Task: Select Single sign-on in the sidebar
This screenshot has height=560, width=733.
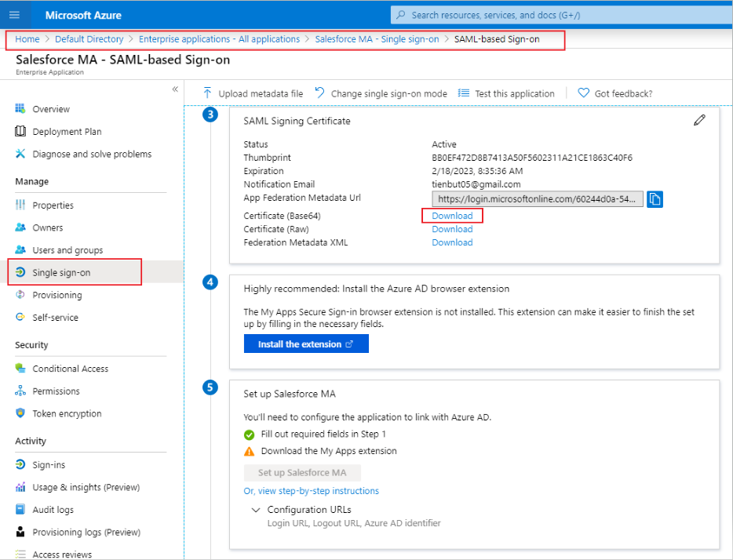Action: coord(61,272)
